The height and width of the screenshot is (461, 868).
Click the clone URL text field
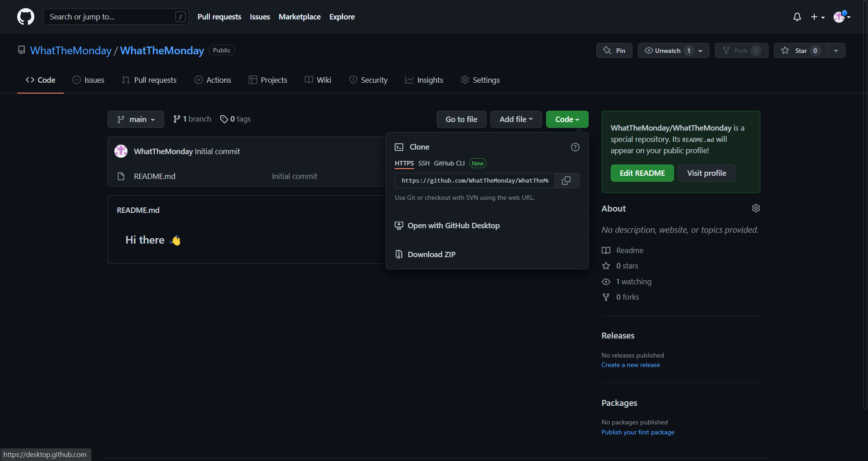pyautogui.click(x=475, y=180)
